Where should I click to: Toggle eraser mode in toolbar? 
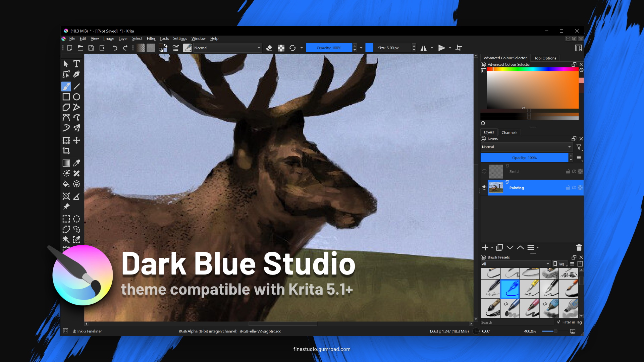(269, 48)
